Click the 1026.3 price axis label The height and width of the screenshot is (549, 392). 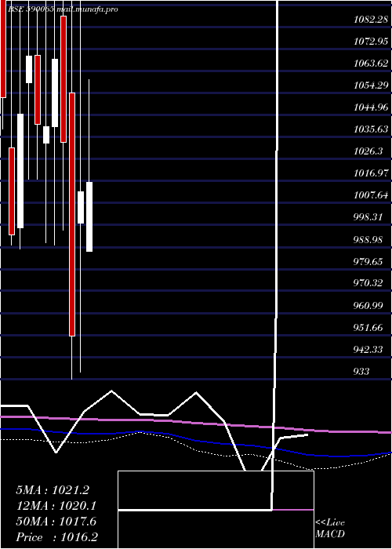[368, 151]
